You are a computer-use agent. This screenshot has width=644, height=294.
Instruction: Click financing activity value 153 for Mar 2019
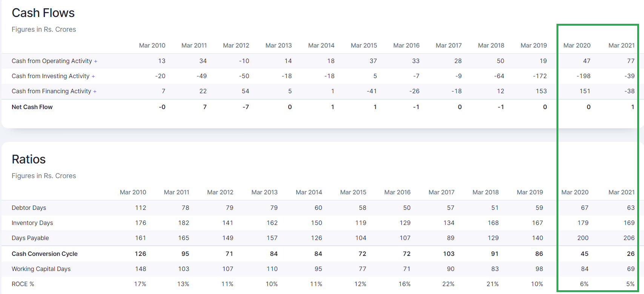click(x=541, y=91)
